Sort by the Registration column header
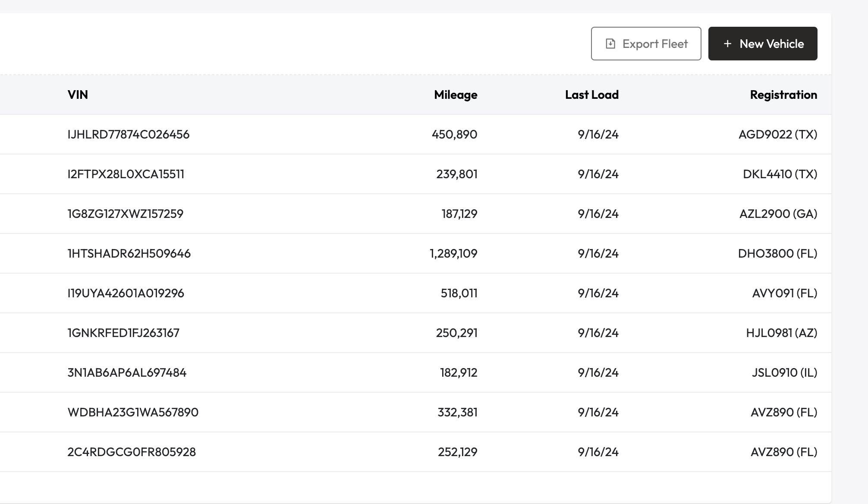This screenshot has width=868, height=504. pos(783,94)
